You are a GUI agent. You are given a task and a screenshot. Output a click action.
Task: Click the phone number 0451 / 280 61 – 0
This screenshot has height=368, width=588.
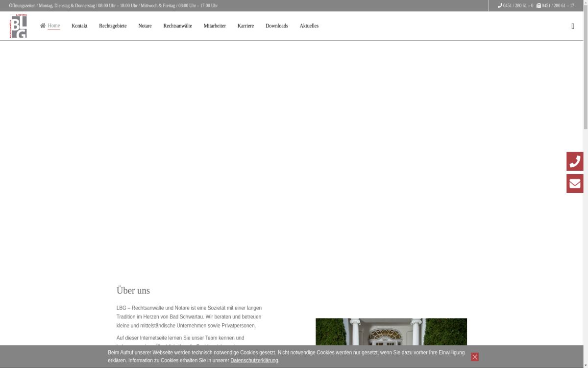[518, 6]
